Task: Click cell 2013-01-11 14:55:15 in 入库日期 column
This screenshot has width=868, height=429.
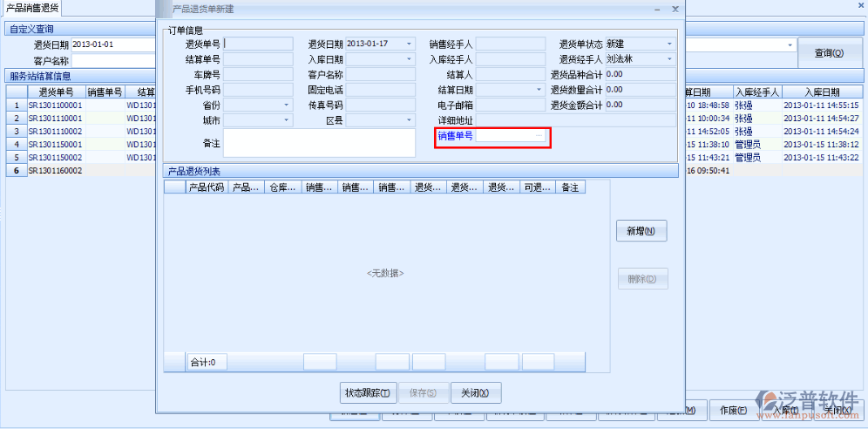Action: [822, 106]
